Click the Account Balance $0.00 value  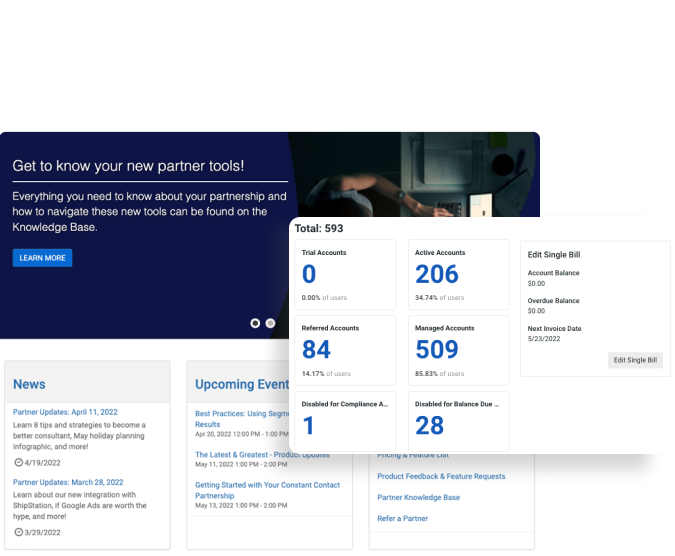(536, 283)
